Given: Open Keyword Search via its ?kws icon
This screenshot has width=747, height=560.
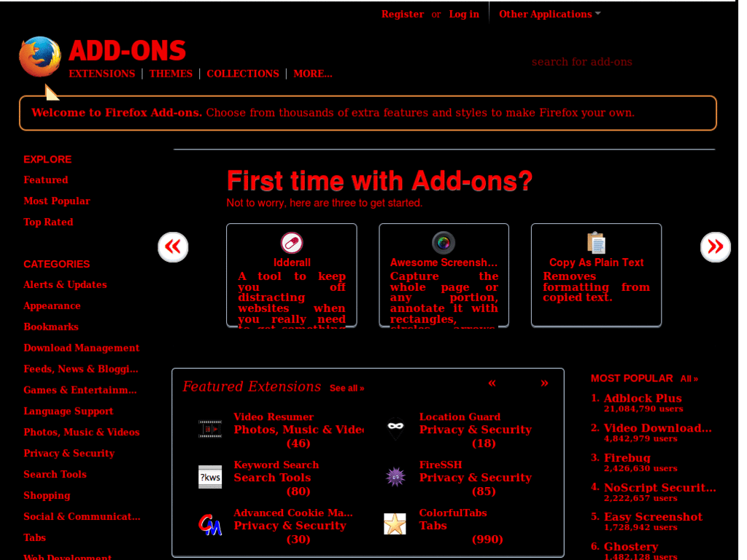Looking at the screenshot, I should 210,477.
